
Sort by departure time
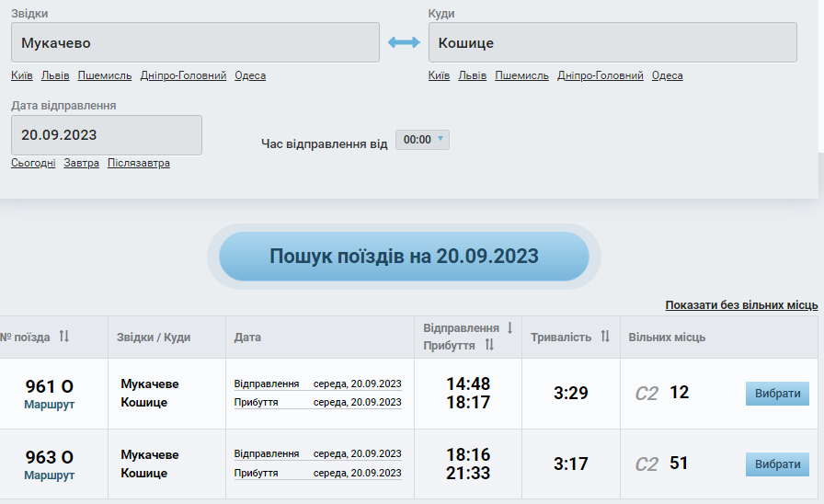click(509, 328)
